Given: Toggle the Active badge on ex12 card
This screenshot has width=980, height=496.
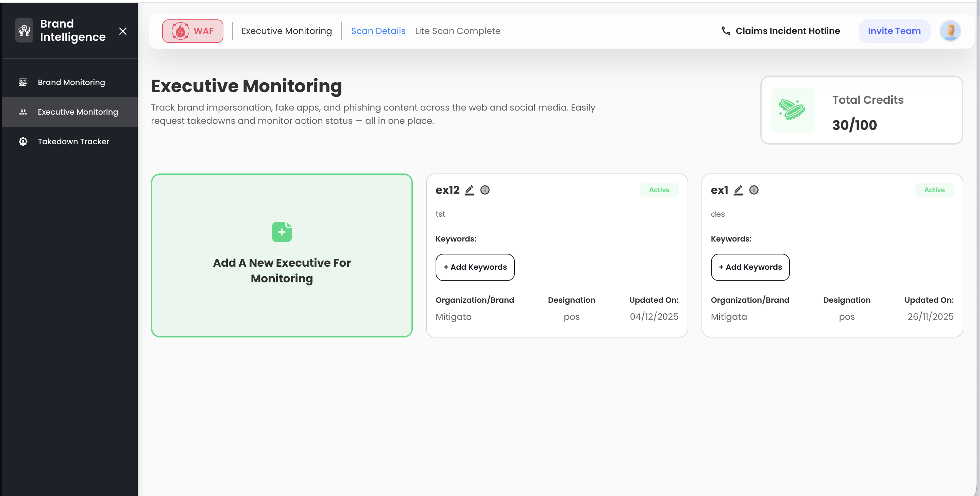Looking at the screenshot, I should pyautogui.click(x=659, y=190).
